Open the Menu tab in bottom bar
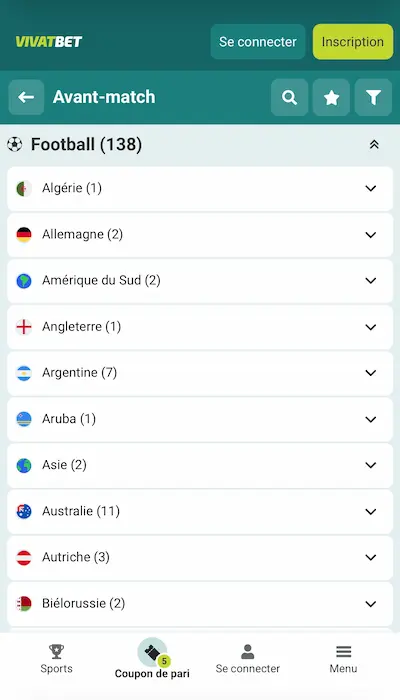 click(x=343, y=659)
